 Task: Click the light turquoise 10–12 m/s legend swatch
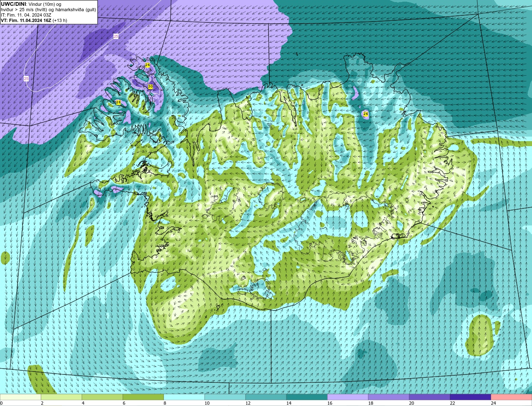point(225,397)
